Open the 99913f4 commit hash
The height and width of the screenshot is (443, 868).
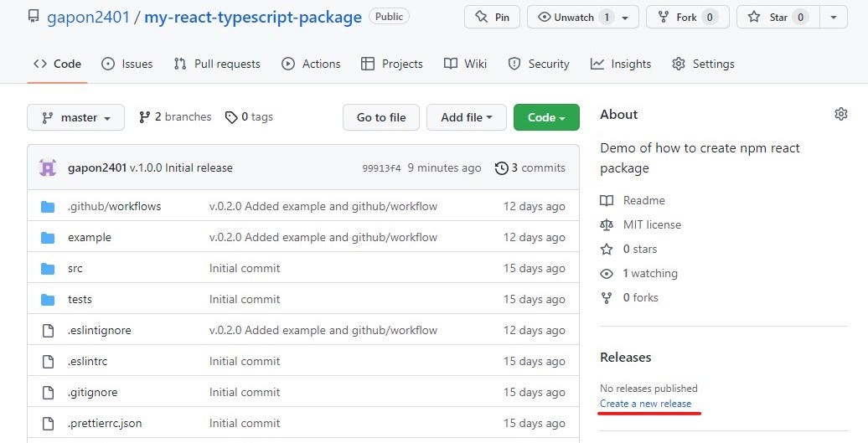pos(381,168)
